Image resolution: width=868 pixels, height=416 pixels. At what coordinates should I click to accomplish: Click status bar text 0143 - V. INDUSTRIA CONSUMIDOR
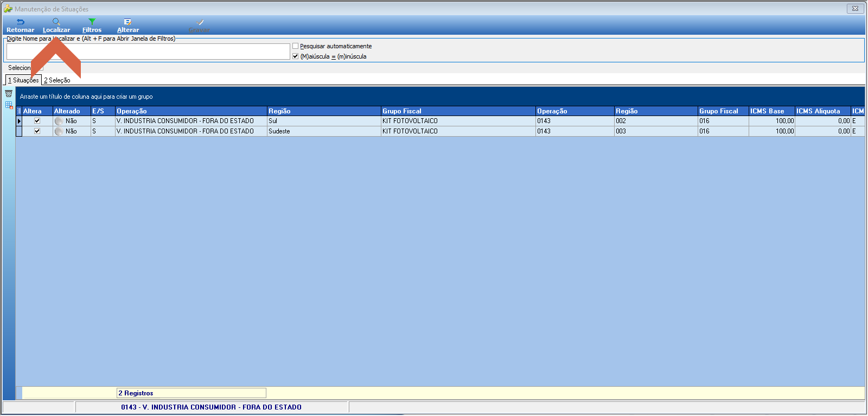click(211, 407)
